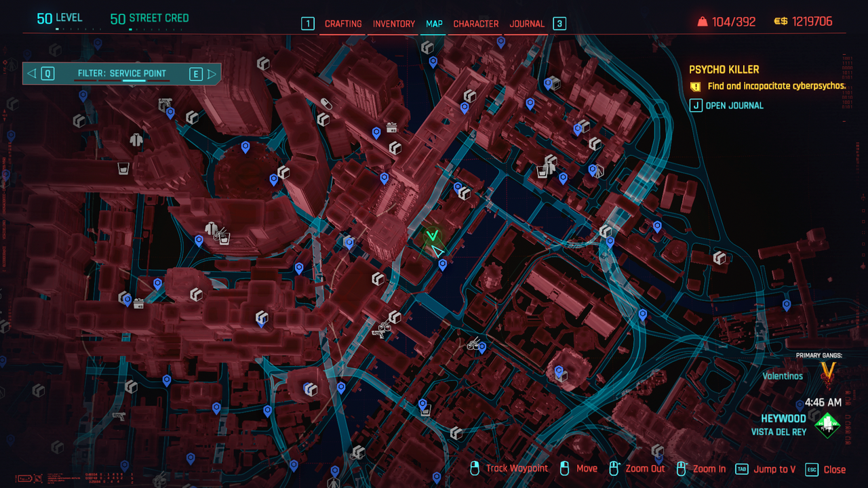Click Open Journal under Psycho Killer quest

[734, 106]
